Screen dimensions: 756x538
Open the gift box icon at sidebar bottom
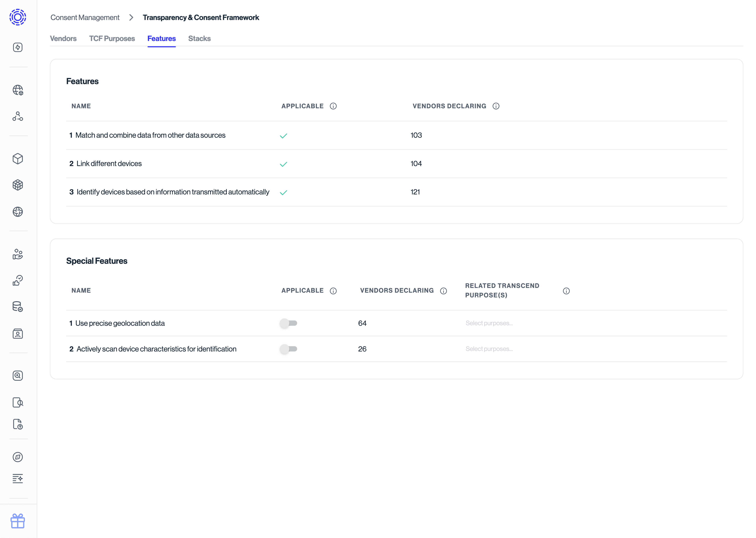coord(18,521)
